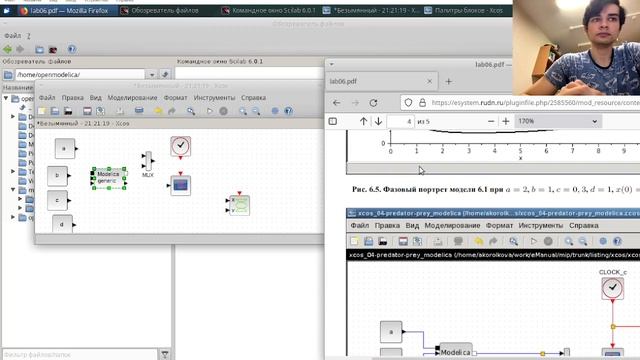The image size is (640, 360).
Task: Select constant block a
Action: 65,149
